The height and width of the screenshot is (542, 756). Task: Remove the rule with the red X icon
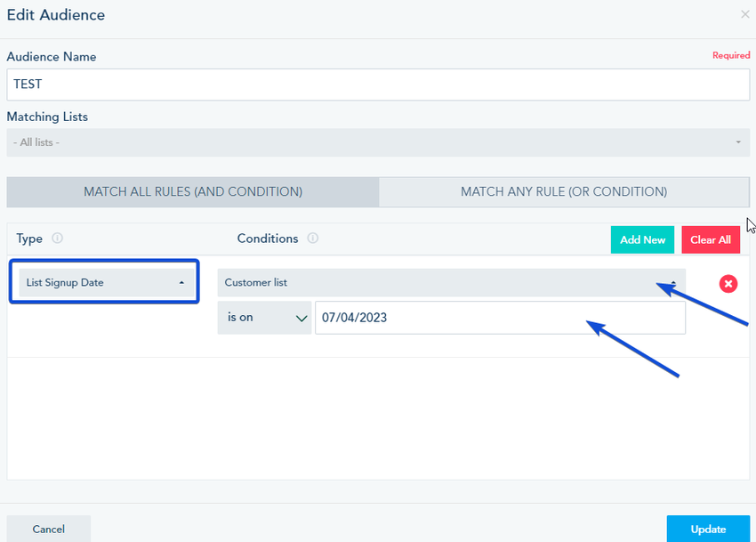pyautogui.click(x=728, y=283)
